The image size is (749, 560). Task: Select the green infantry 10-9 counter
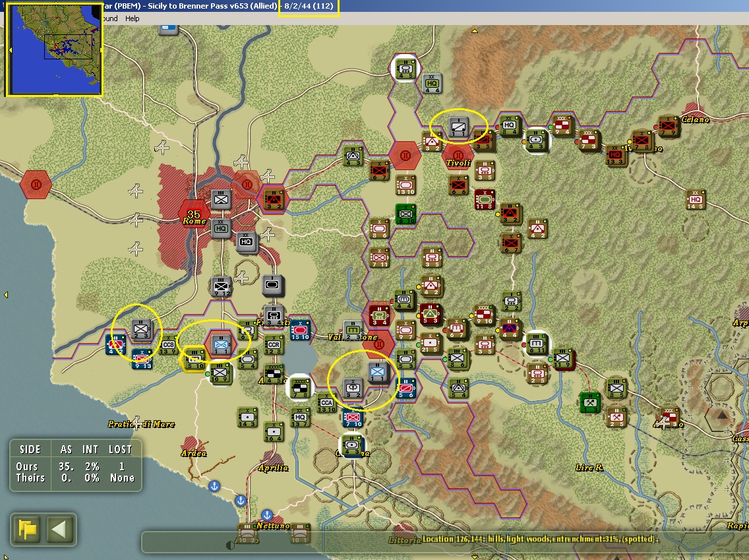(x=221, y=373)
